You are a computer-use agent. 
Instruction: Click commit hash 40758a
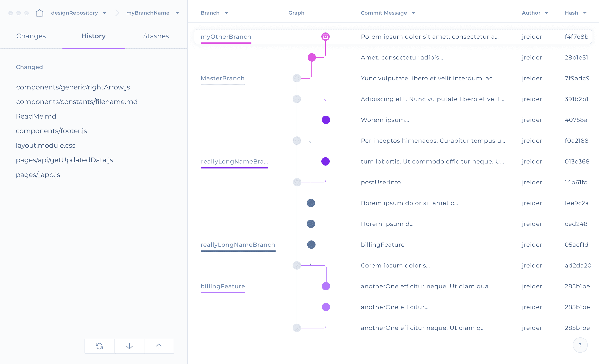tap(576, 120)
